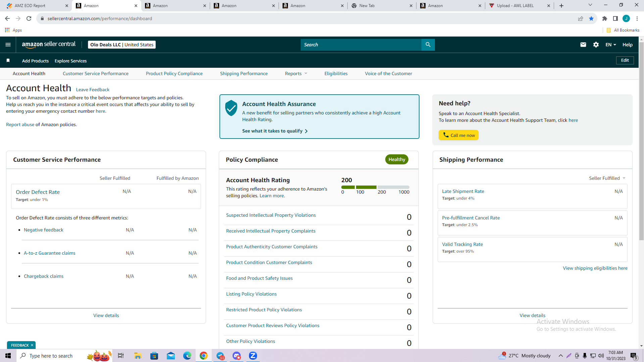Image resolution: width=644 pixels, height=362 pixels.
Task: Click the Account Health Rating progress bar
Action: click(375, 187)
